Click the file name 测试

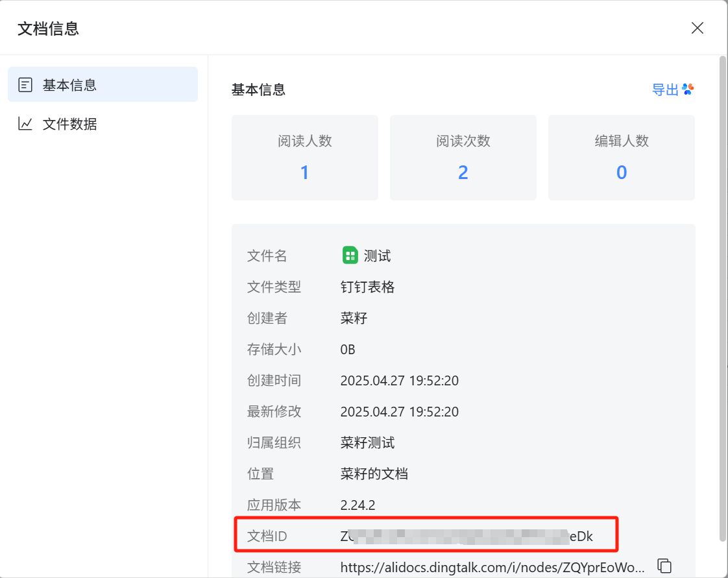pyautogui.click(x=377, y=256)
